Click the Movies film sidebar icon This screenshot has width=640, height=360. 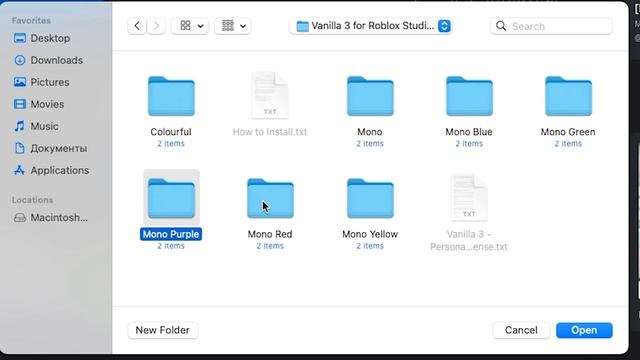[x=20, y=104]
